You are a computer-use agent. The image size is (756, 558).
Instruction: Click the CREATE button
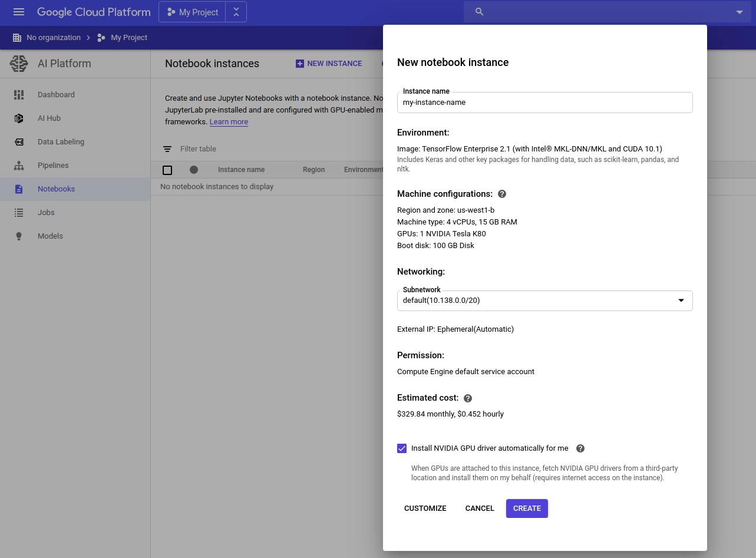pyautogui.click(x=527, y=509)
